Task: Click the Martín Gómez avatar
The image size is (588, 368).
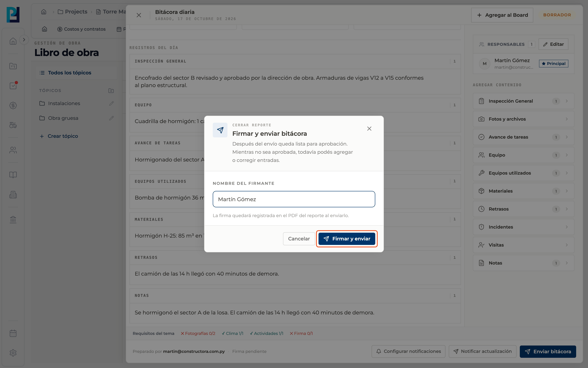Action: tap(484, 64)
